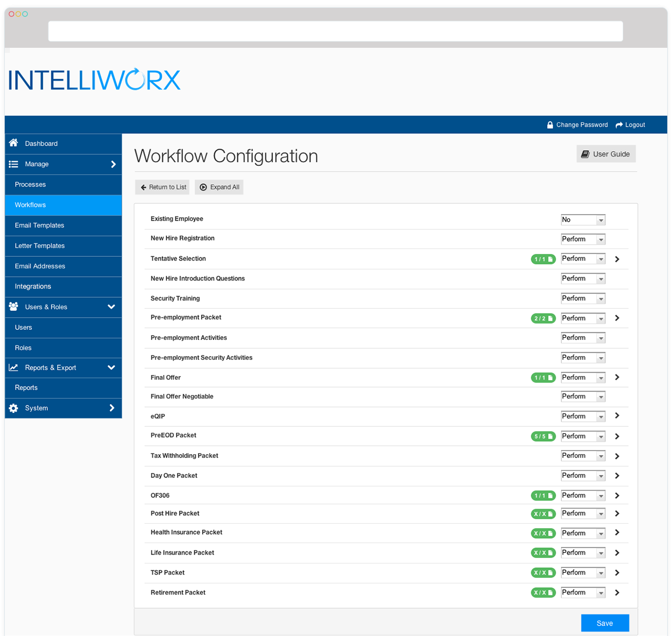
Task: Expand the Retirement Packet row chevron
Action: coord(617,592)
